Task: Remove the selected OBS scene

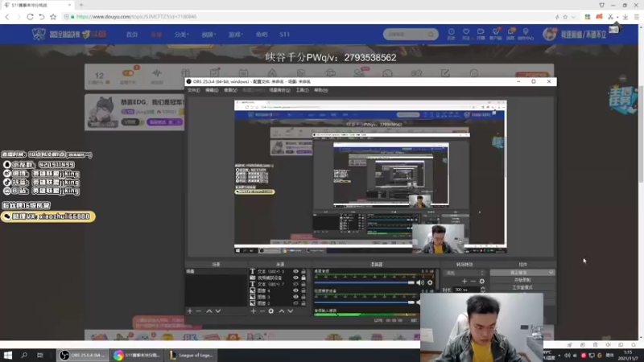Action: click(x=199, y=311)
